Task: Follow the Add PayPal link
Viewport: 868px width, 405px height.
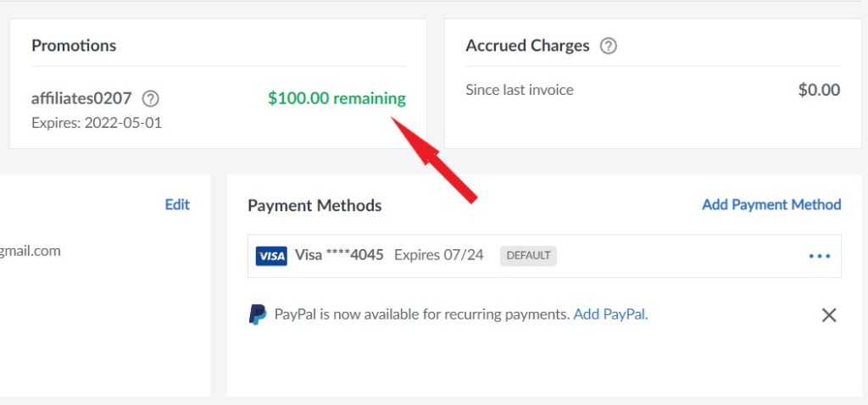Action: click(x=609, y=315)
